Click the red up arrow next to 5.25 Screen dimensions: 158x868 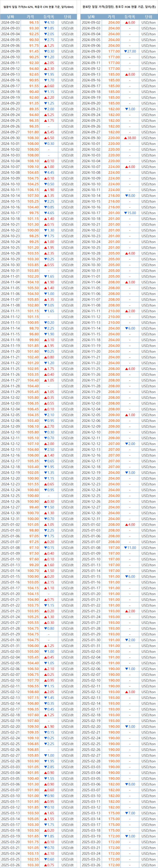(x=45, y=115)
